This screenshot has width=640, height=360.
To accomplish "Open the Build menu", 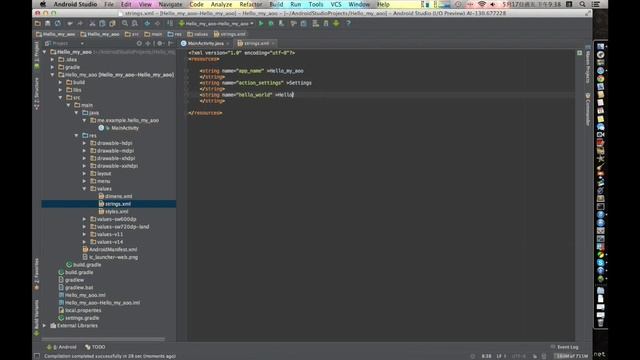I will [x=276, y=4].
